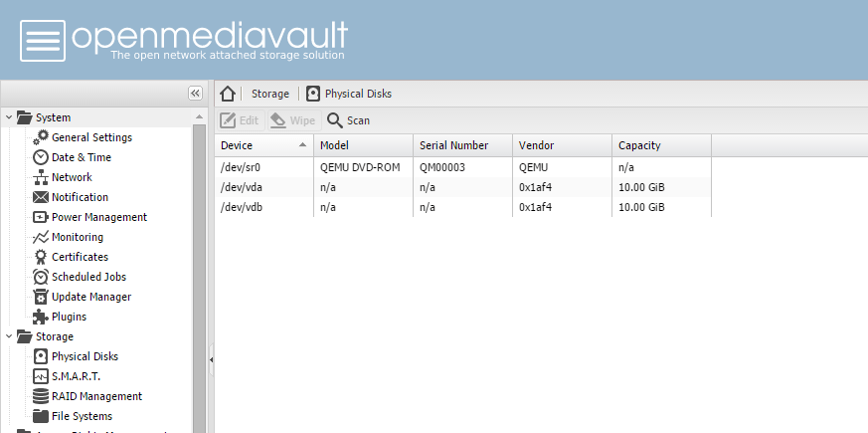The width and height of the screenshot is (868, 433).
Task: Collapse the navigation sidebar with double-arrow button
Action: pyautogui.click(x=196, y=94)
